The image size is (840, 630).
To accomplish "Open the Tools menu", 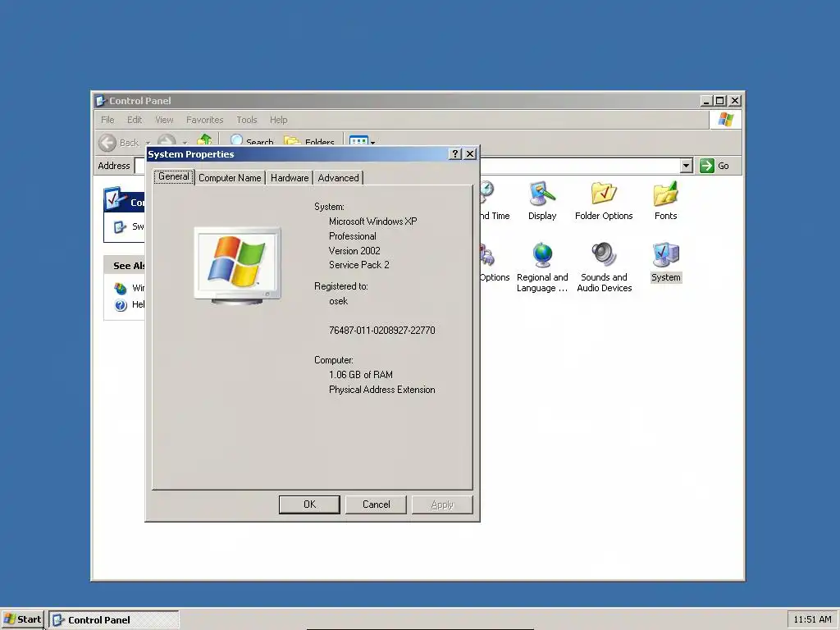I will click(x=247, y=120).
